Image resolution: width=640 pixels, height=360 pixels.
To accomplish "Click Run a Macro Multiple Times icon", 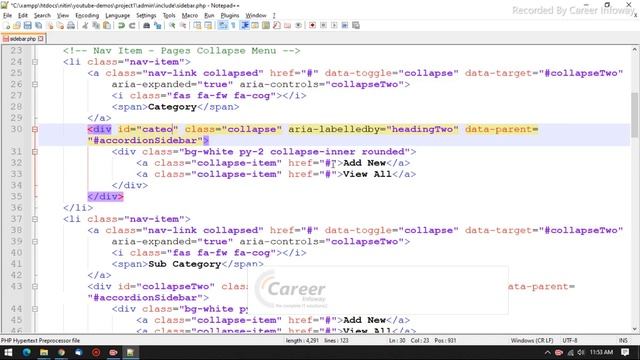I will [x=345, y=25].
